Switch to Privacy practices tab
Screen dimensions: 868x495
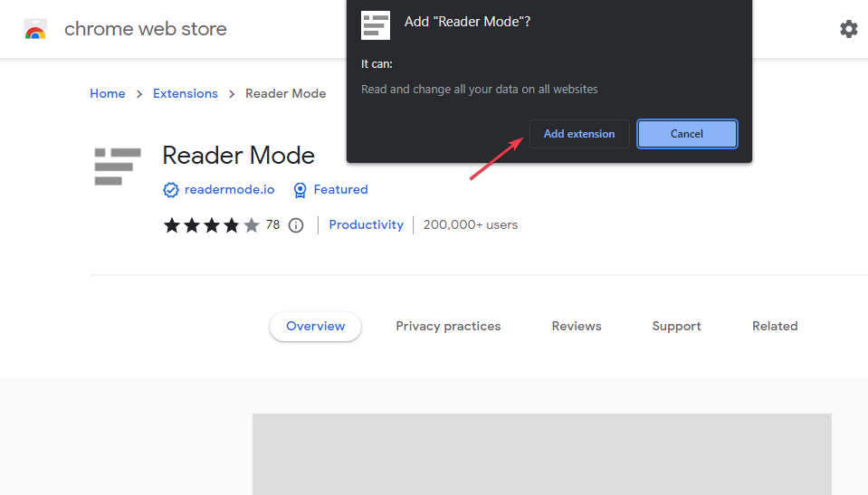[x=448, y=326]
